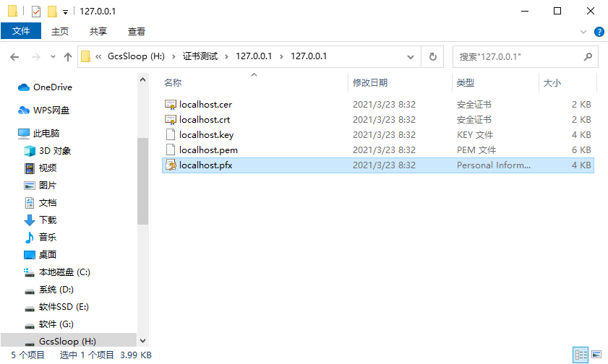This screenshot has height=364, width=608.
Task: Go up one folder level
Action: click(x=68, y=57)
